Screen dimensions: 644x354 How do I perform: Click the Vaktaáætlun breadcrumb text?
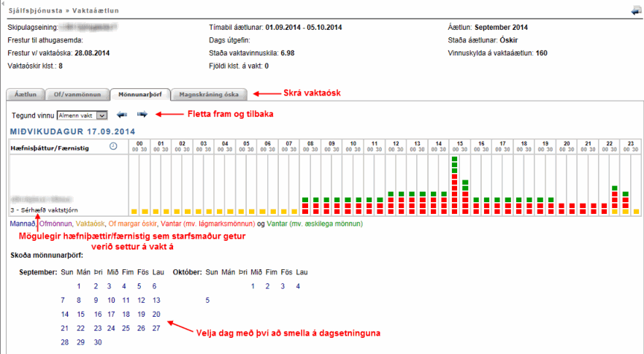[x=96, y=11]
